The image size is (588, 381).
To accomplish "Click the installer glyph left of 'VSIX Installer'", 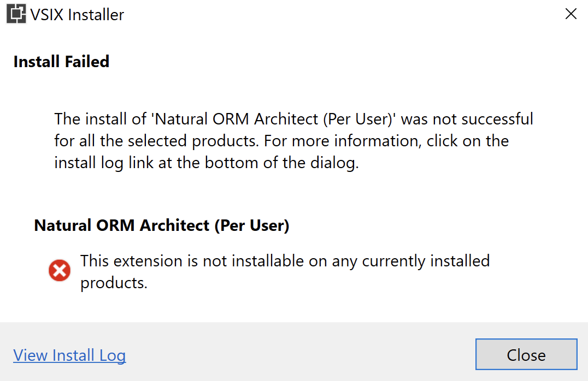I will pos(17,14).
